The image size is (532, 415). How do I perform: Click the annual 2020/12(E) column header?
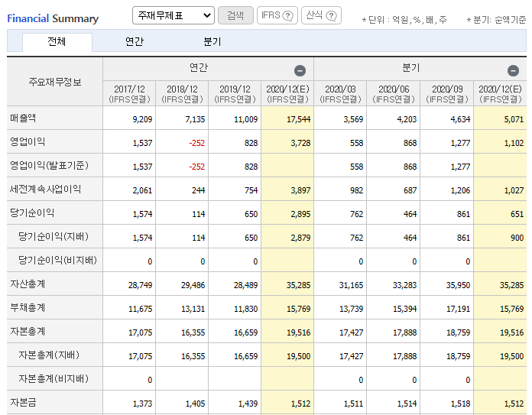[x=287, y=94]
